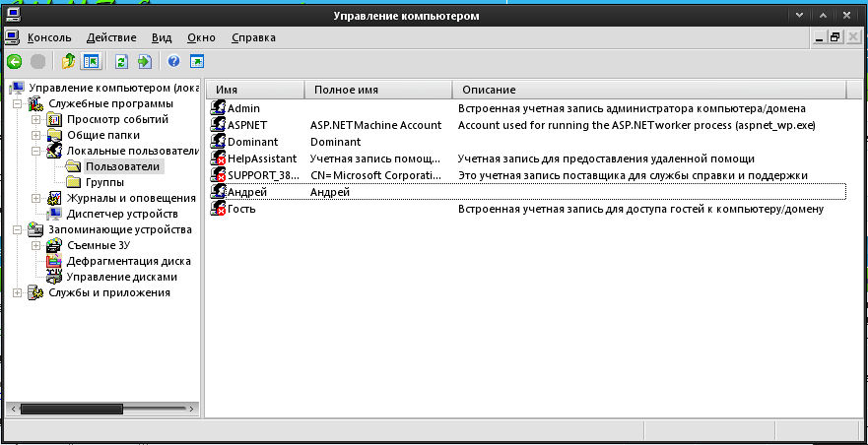
Task: Collapse the Запоминающие устройства node
Action: [x=17, y=229]
